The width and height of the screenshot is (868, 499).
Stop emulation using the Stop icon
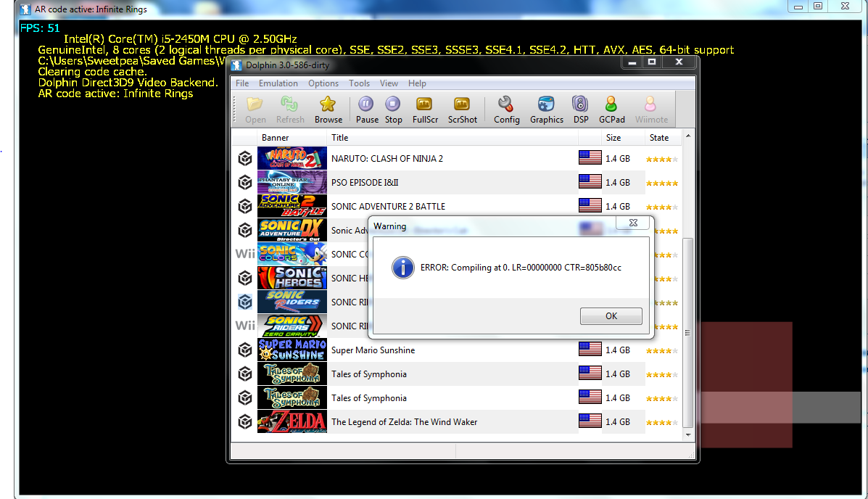click(392, 104)
